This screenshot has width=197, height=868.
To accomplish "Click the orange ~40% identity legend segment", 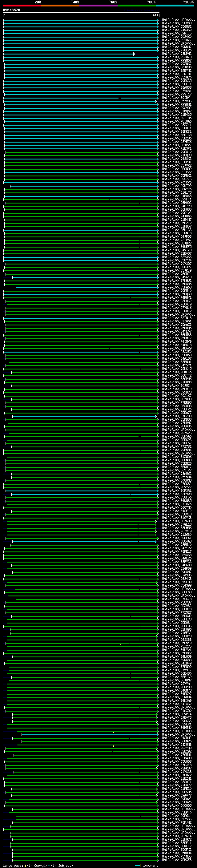I will coord(60,6).
